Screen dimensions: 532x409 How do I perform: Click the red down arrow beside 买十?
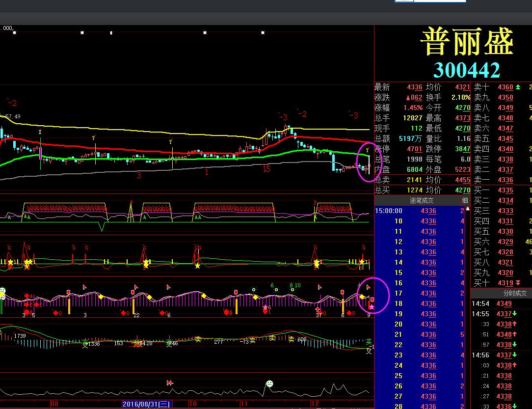518,283
